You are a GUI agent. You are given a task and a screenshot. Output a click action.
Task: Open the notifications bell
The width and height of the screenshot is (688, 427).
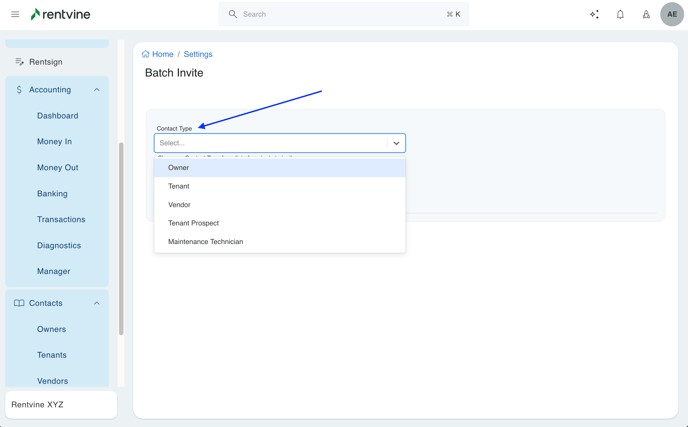[620, 15]
